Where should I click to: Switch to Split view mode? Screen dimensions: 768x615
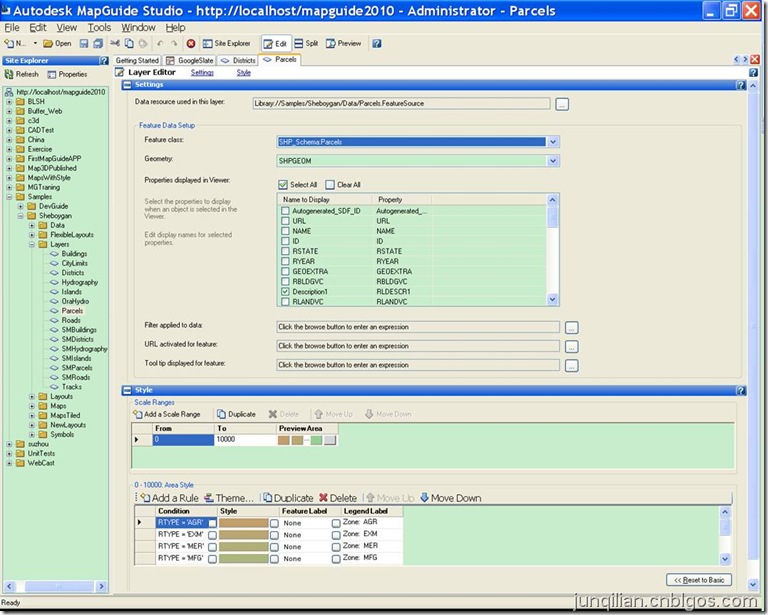(x=306, y=44)
